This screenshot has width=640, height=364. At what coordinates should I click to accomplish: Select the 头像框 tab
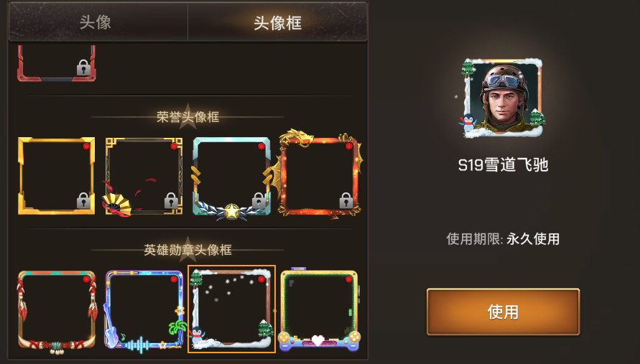pyautogui.click(x=277, y=22)
